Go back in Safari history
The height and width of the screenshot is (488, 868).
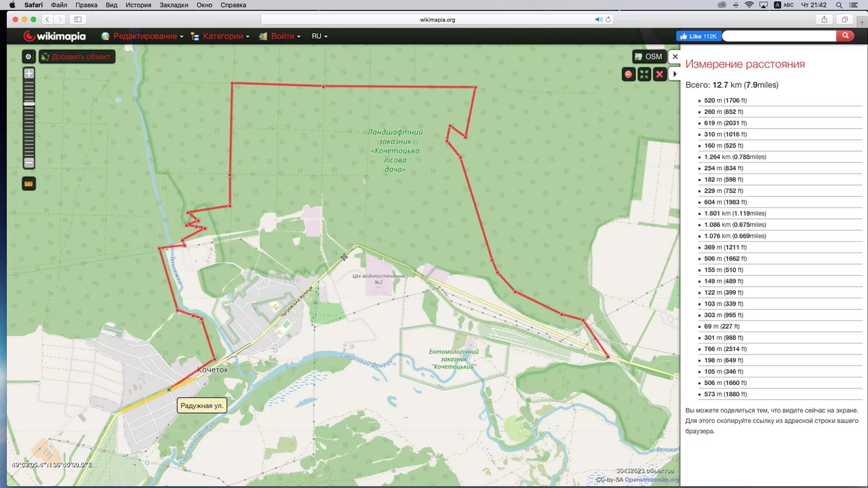(x=47, y=20)
